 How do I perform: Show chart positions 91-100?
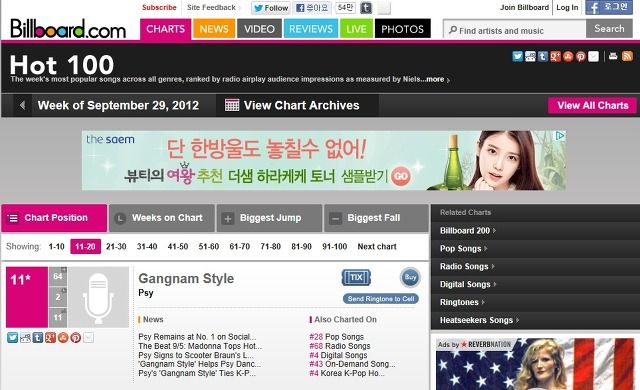coord(335,246)
